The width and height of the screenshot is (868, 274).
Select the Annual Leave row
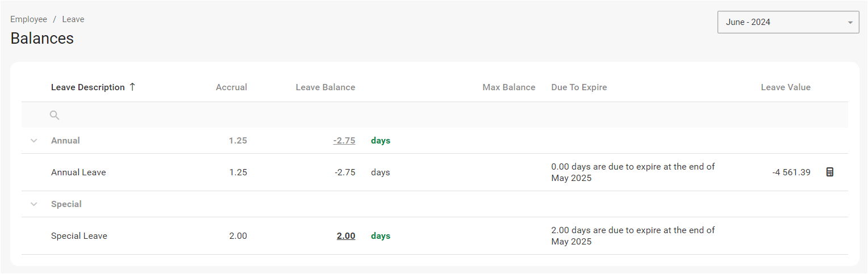(78, 172)
